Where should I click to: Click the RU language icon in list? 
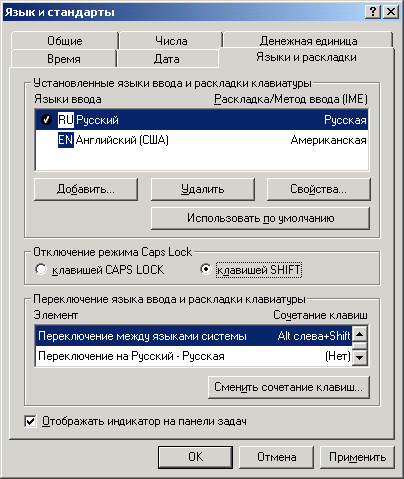66,120
